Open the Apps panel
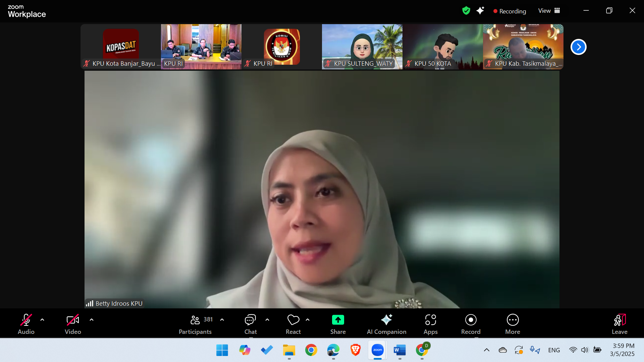Screen dimensions: 644x362 click(430, 324)
